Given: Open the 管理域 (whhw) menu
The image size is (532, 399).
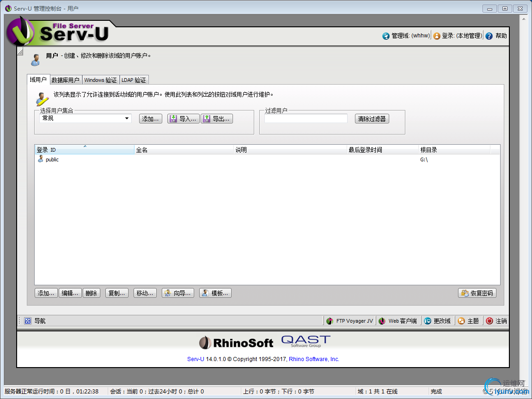Looking at the screenshot, I should 406,36.
